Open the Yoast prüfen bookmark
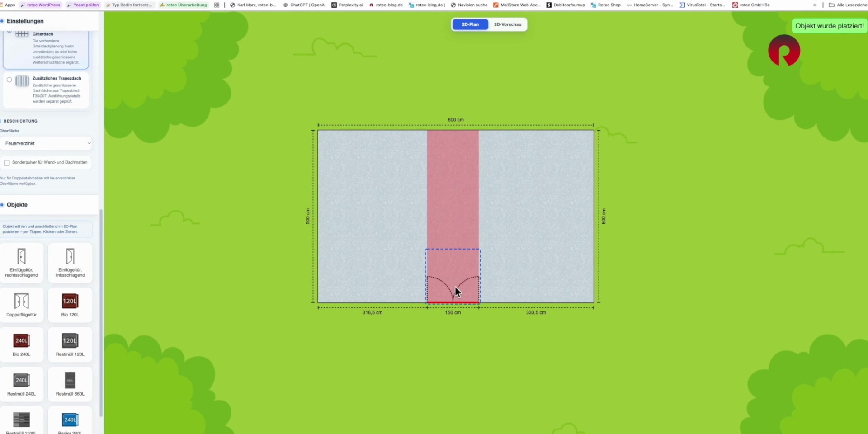868x434 pixels. [x=82, y=5]
